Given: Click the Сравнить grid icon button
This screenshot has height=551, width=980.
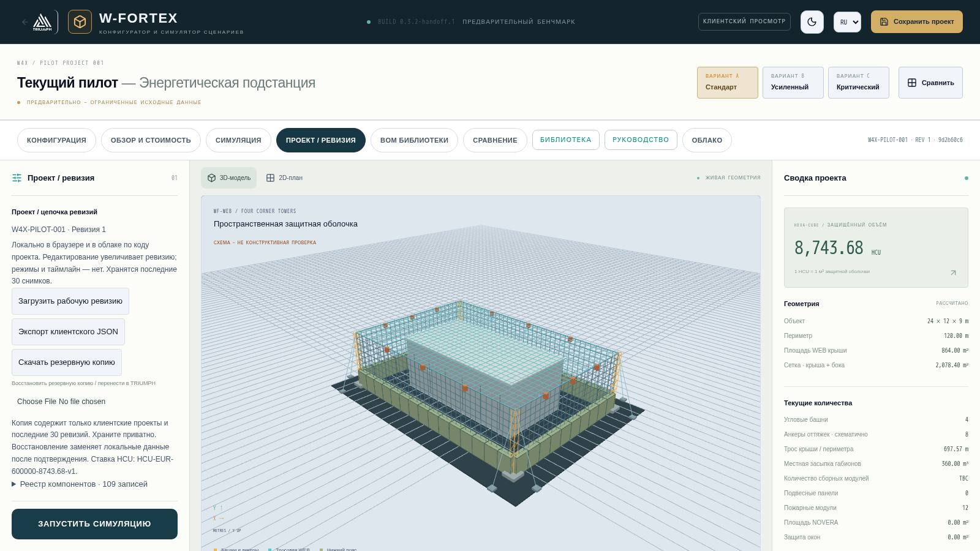Looking at the screenshot, I should click(930, 83).
